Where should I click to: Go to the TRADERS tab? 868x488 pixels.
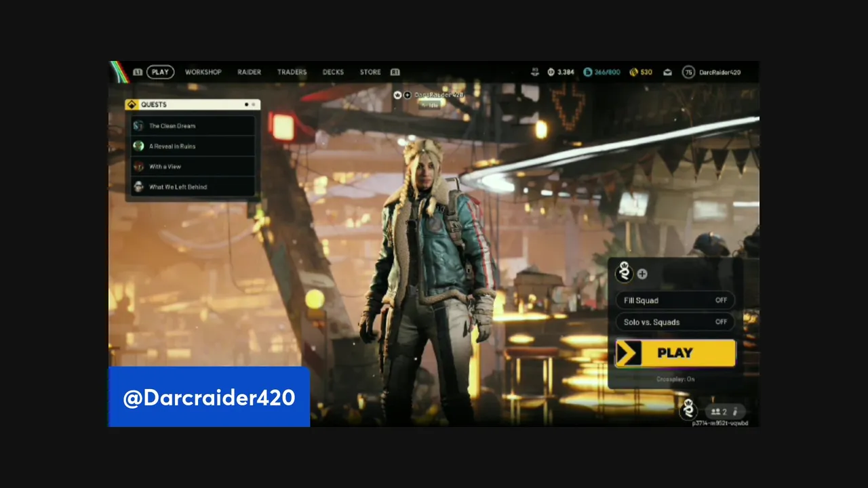(292, 72)
